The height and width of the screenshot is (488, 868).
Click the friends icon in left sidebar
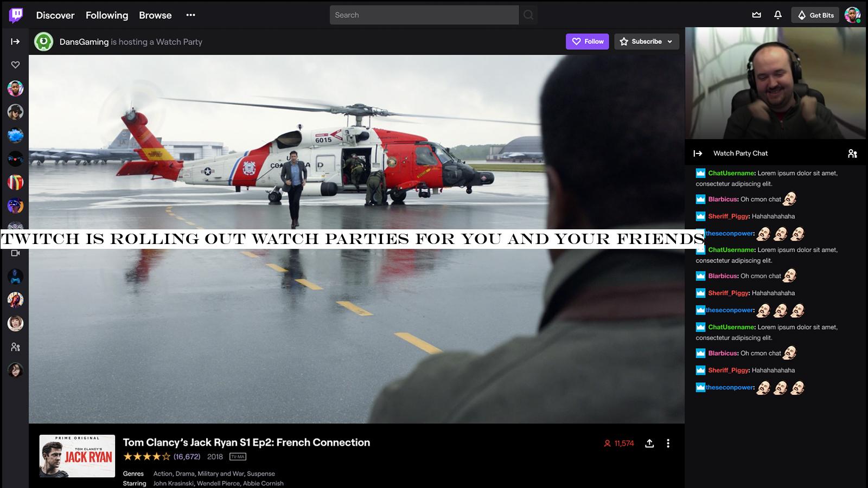15,347
